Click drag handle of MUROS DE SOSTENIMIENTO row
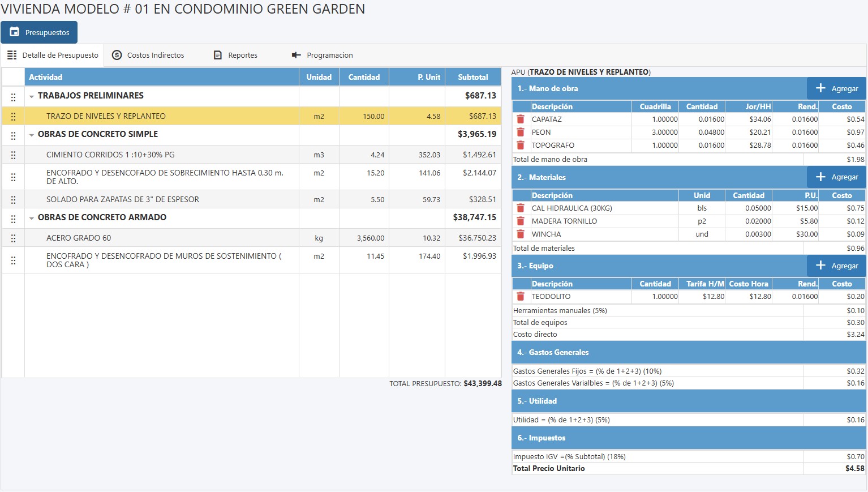The image size is (868, 492). (x=14, y=260)
